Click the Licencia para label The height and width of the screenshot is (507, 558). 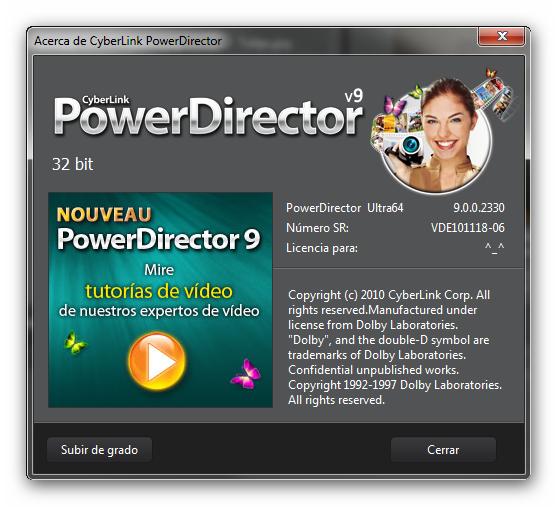pyautogui.click(x=322, y=248)
